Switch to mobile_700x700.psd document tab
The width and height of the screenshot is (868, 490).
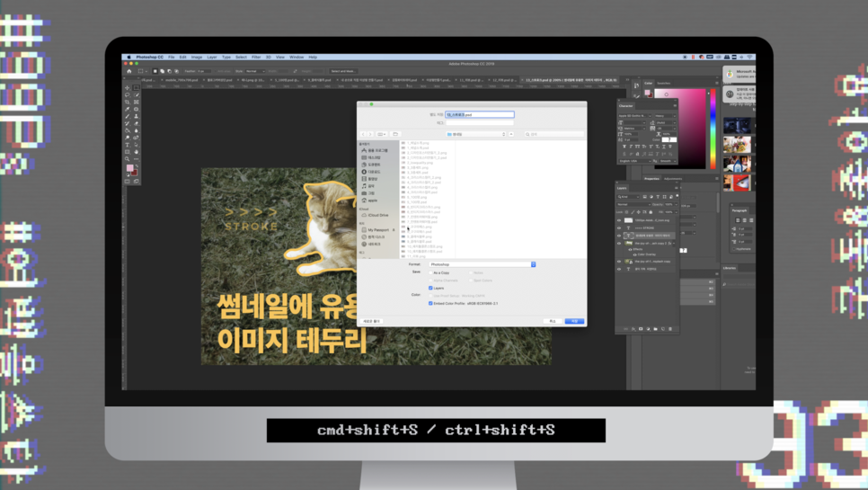[x=181, y=80]
